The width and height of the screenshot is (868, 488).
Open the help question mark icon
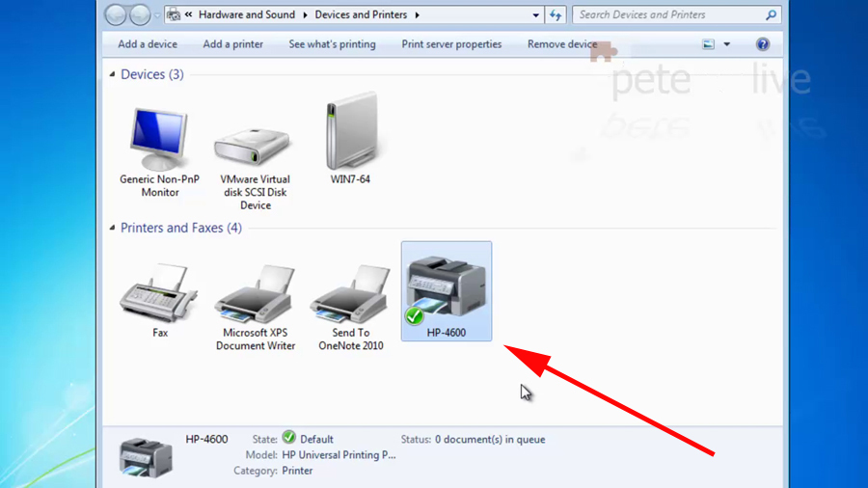click(x=763, y=44)
